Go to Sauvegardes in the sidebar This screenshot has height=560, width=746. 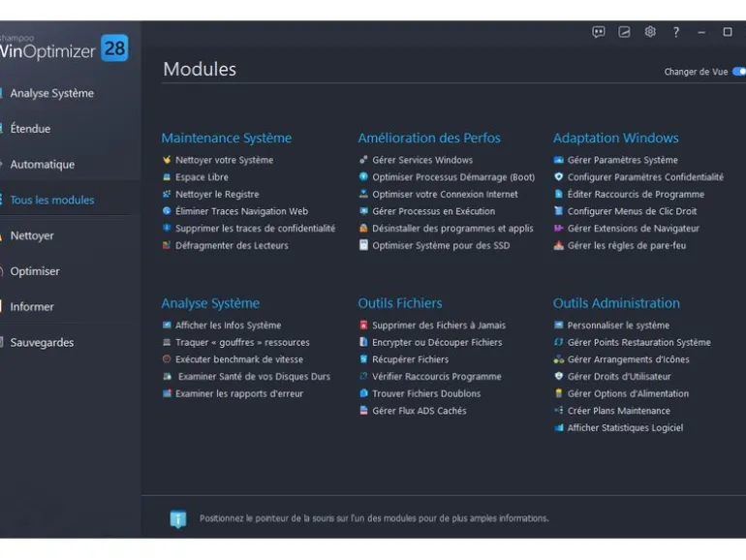(42, 342)
